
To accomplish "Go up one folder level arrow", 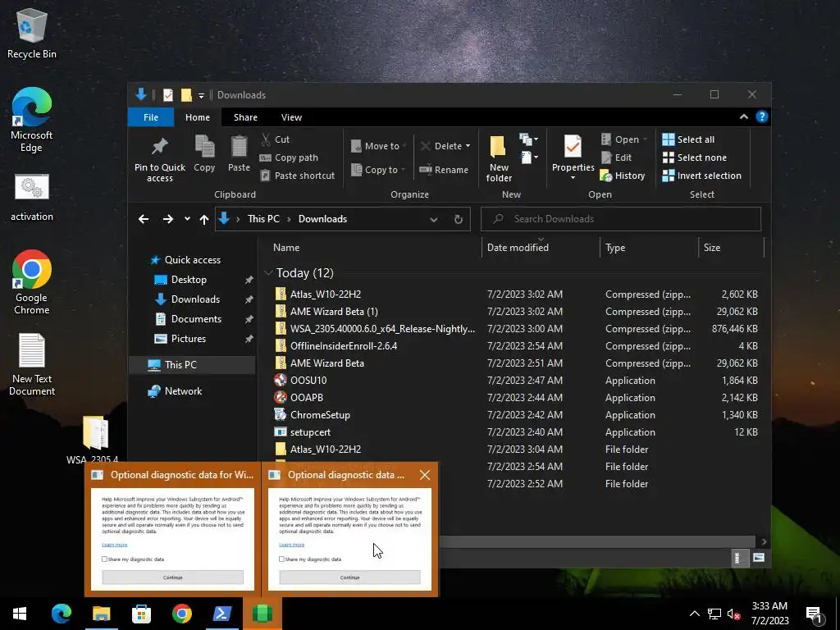I will click(x=204, y=218).
